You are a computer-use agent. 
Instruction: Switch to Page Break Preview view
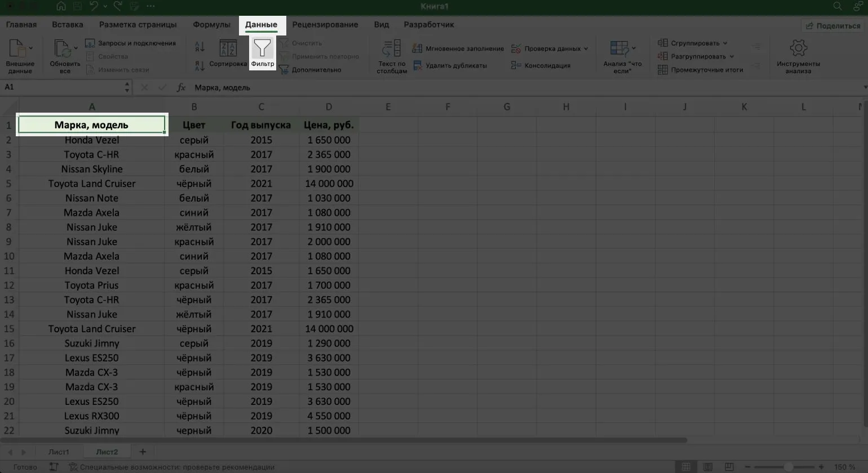click(729, 467)
